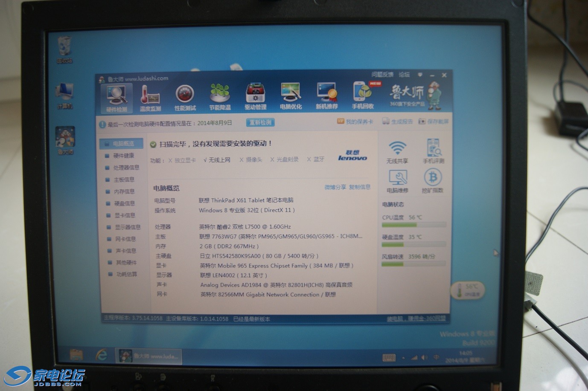This screenshot has height=391, width=588.
Task: Open the title bar dropdown menu arrow
Action: [x=420, y=75]
